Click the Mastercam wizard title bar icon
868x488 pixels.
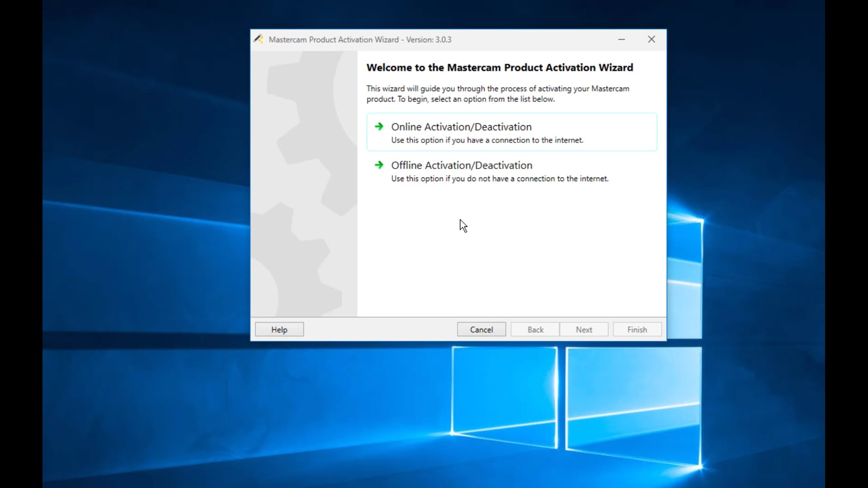click(x=259, y=39)
